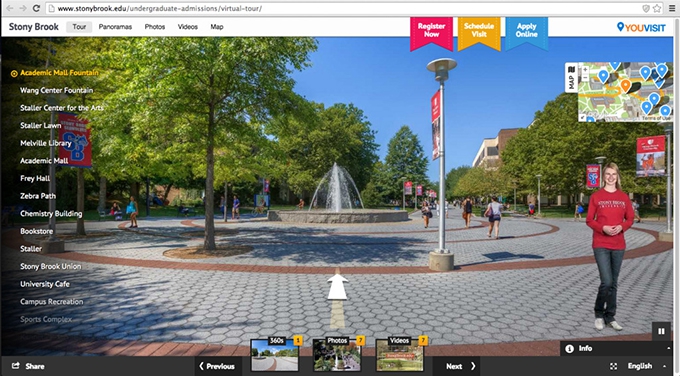Image resolution: width=680 pixels, height=376 pixels.
Task: Select Chemistry Building stop
Action: coord(51,213)
